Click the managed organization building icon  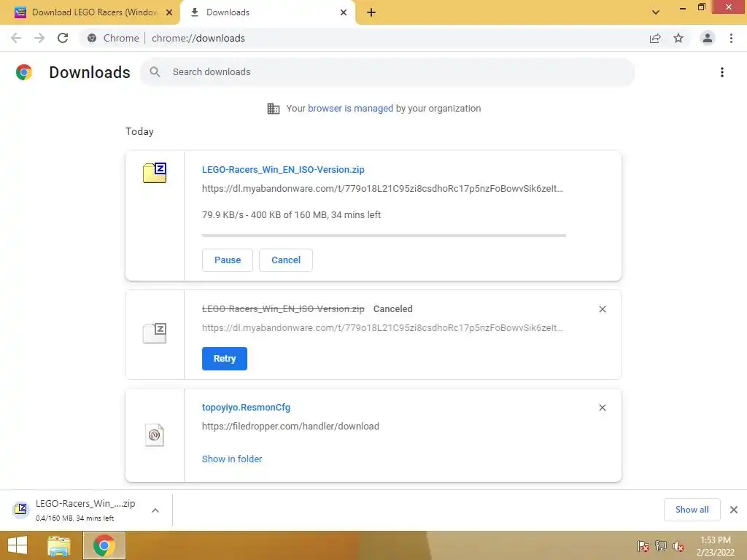click(274, 109)
